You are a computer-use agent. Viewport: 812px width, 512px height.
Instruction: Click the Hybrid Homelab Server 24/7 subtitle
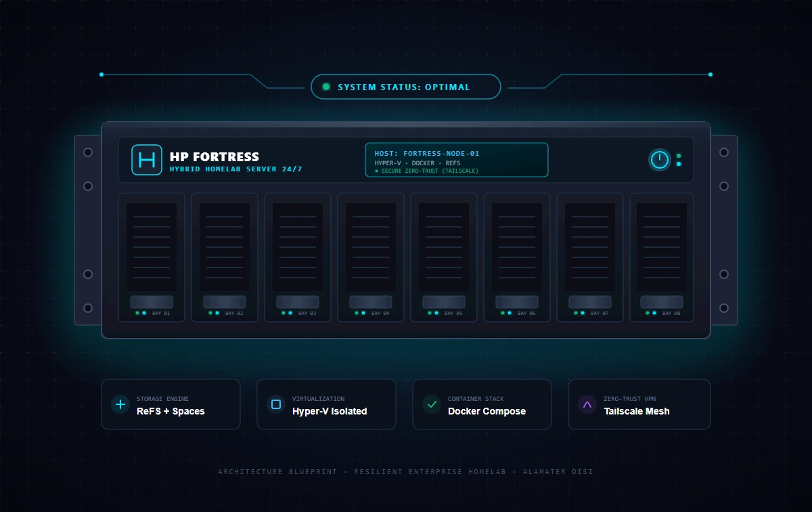click(236, 169)
